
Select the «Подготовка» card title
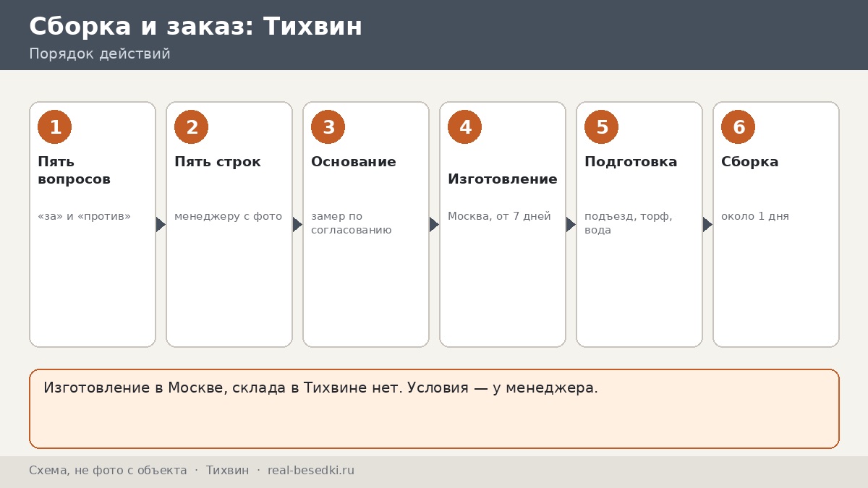point(631,162)
